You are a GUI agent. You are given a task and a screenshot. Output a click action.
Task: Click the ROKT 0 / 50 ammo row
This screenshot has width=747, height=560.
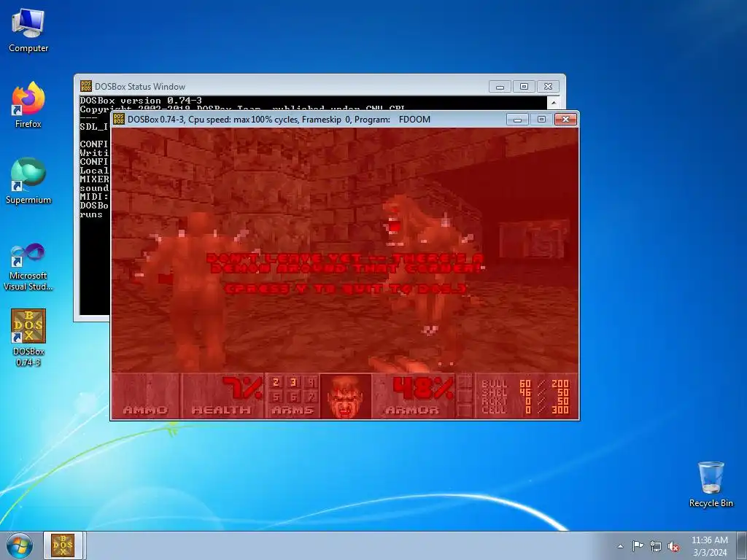click(x=525, y=402)
